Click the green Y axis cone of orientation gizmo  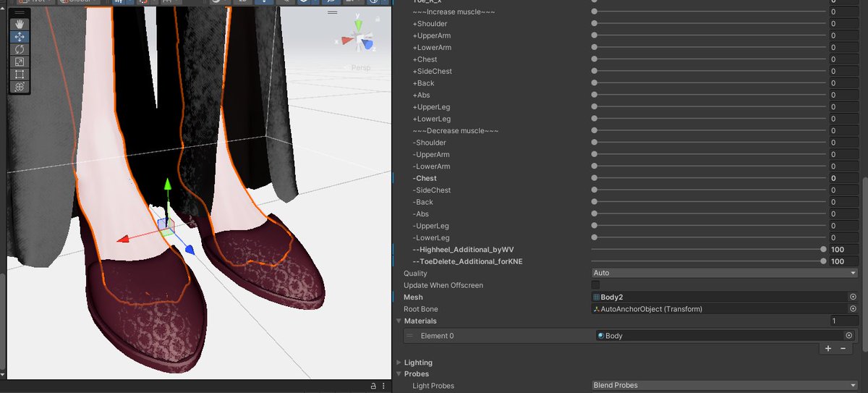pos(358,27)
